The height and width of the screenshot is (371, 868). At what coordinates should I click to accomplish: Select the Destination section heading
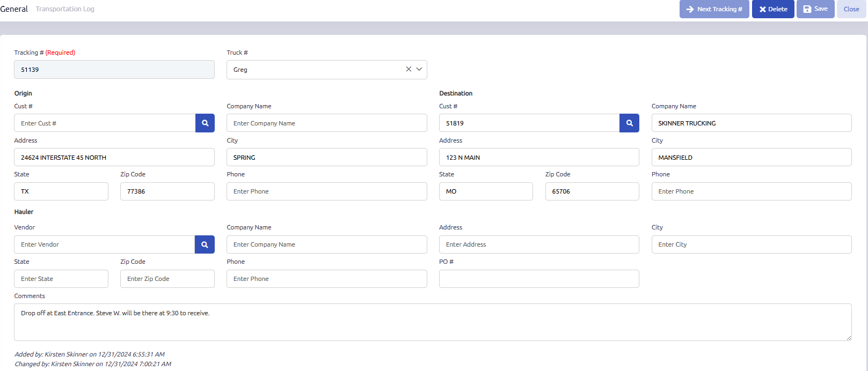(456, 93)
